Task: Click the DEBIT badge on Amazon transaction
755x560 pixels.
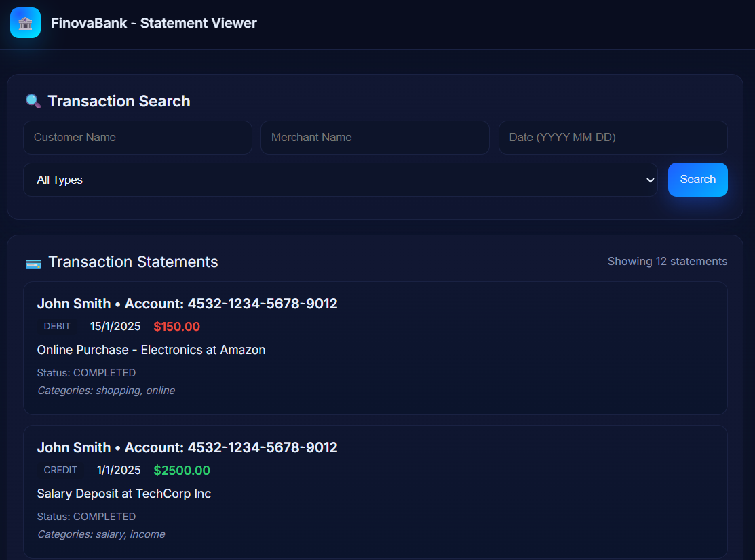Action: point(57,327)
